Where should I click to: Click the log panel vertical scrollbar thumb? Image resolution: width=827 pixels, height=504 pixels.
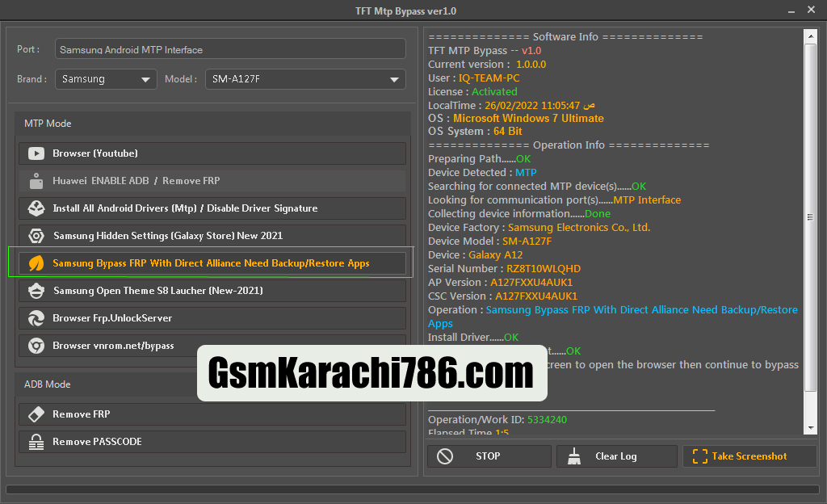[x=811, y=217]
